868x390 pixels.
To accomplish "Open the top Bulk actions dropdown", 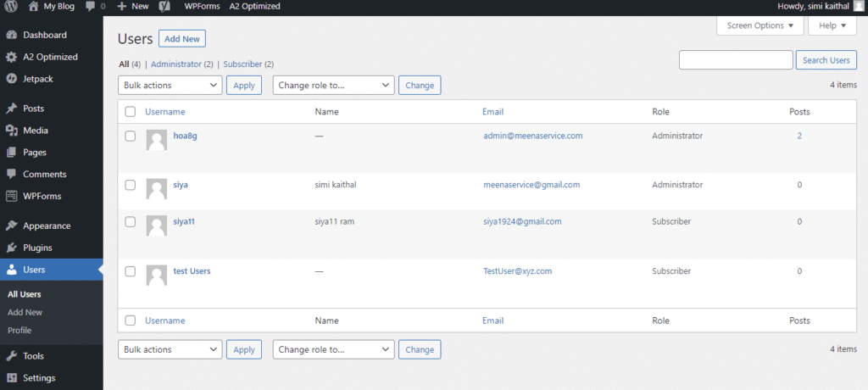I will pos(170,85).
